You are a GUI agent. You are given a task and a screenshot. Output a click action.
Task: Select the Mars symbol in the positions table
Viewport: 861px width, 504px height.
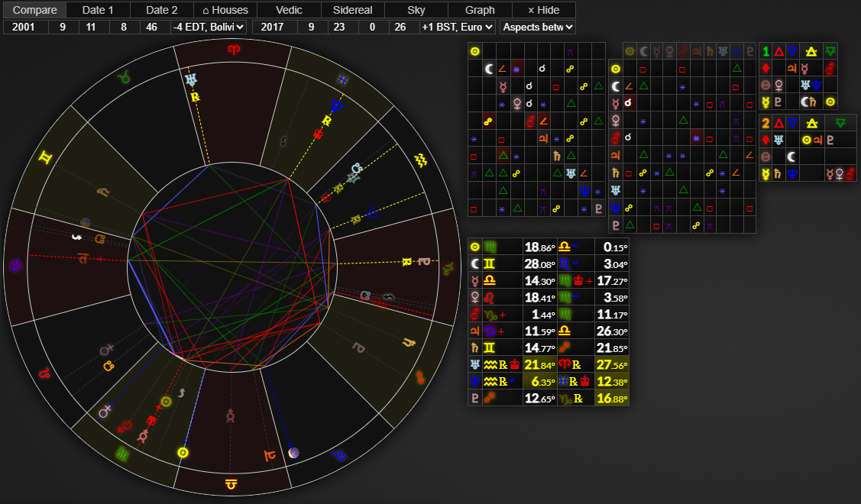click(x=474, y=314)
